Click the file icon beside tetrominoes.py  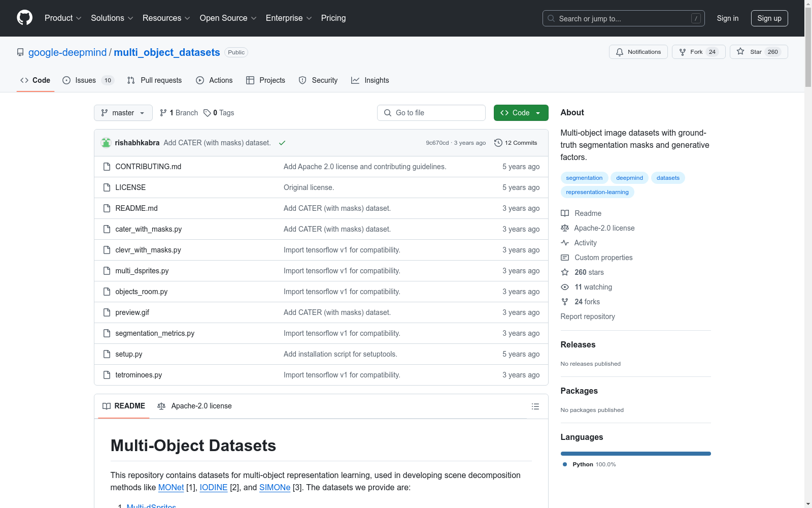(107, 375)
